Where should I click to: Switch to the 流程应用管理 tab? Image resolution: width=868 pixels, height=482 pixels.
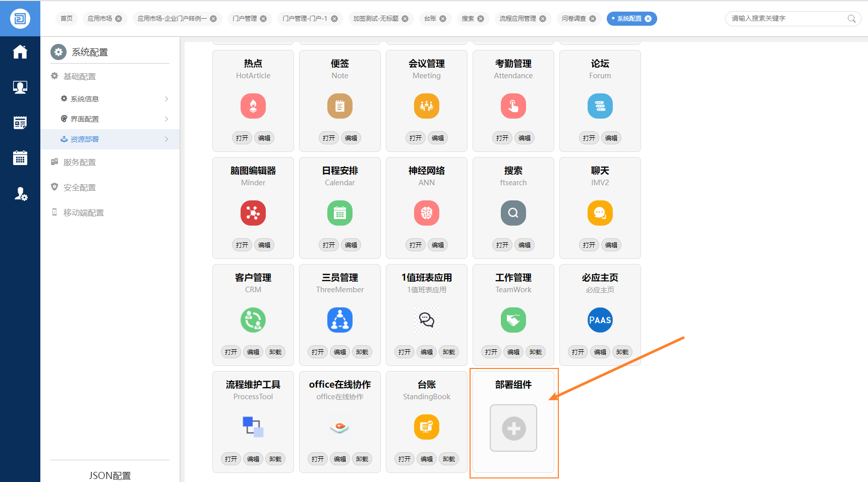pyautogui.click(x=517, y=19)
